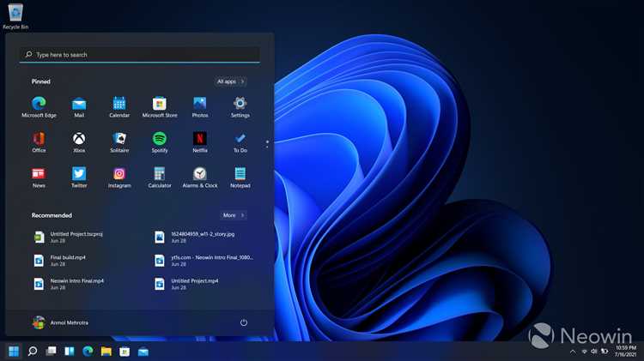The height and width of the screenshot is (361, 644).
Task: Open Spotify from the Start menu
Action: (x=160, y=142)
